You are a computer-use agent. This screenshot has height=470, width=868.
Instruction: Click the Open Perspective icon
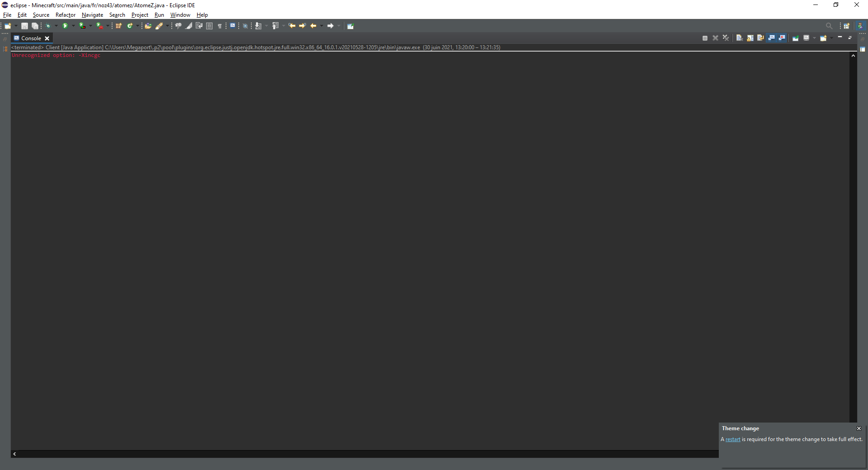846,26
